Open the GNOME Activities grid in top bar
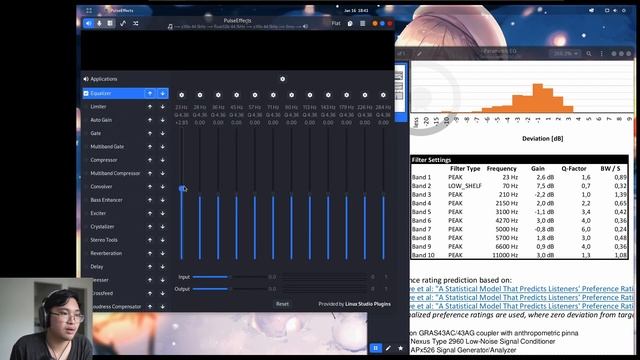This screenshot has height=360, width=640. pos(89,10)
